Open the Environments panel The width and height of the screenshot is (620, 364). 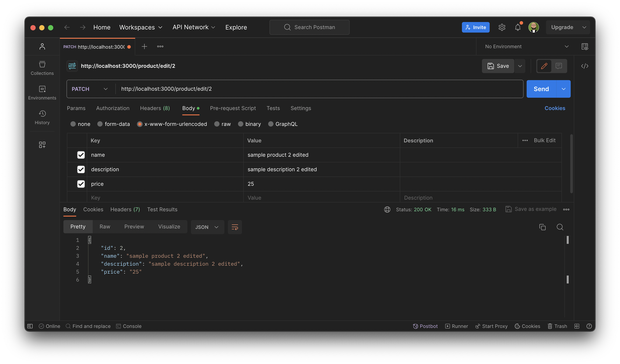coord(42,92)
